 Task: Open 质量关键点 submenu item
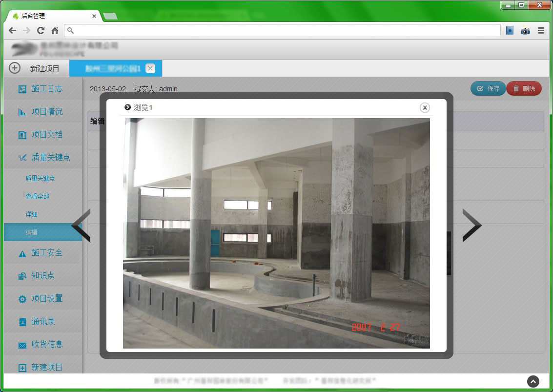[40, 178]
